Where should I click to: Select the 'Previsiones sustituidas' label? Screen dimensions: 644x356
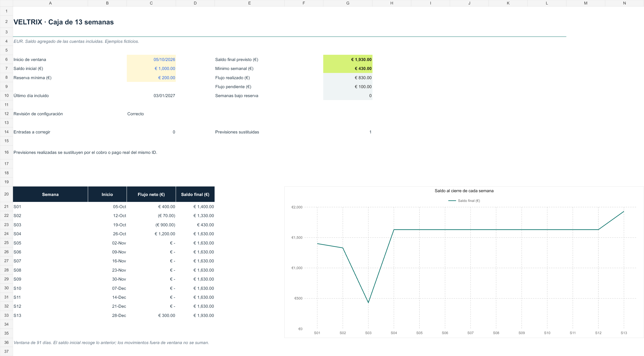pyautogui.click(x=237, y=132)
